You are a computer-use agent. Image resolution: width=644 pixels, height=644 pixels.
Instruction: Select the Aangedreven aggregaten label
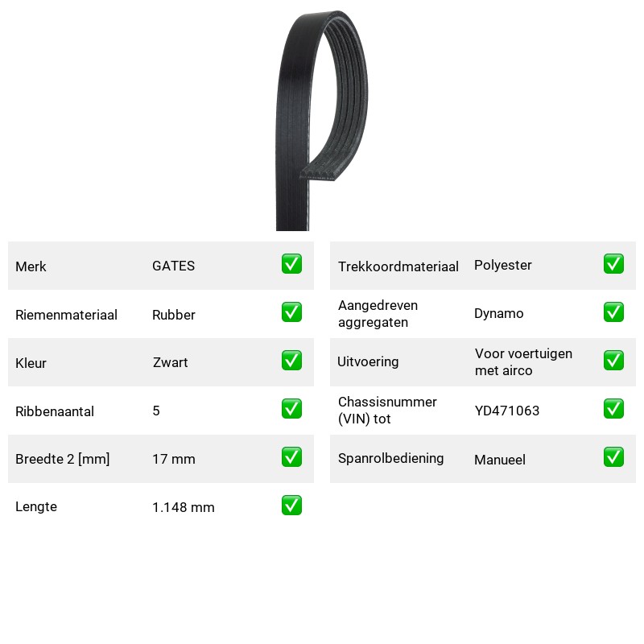click(x=378, y=314)
